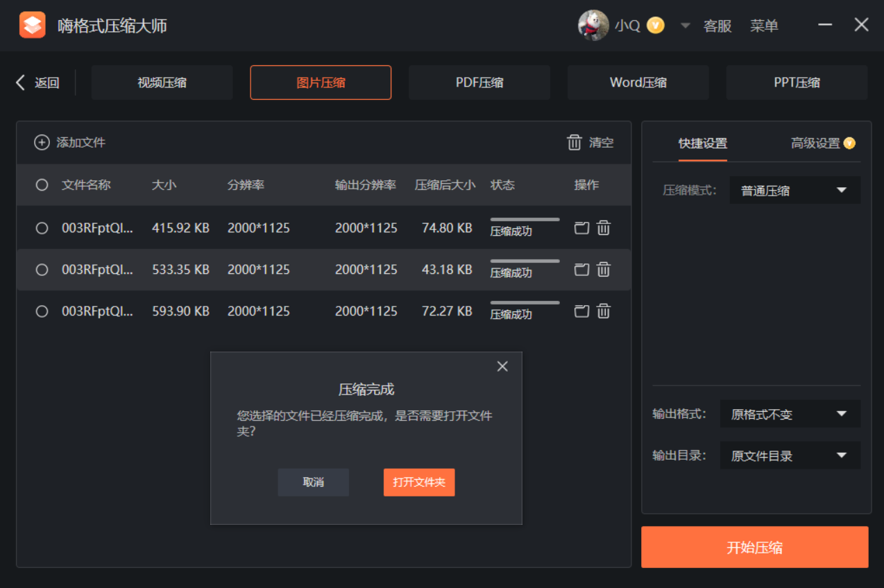Click progress bar of the 533.35 KB file
884x588 pixels.
coord(525,261)
